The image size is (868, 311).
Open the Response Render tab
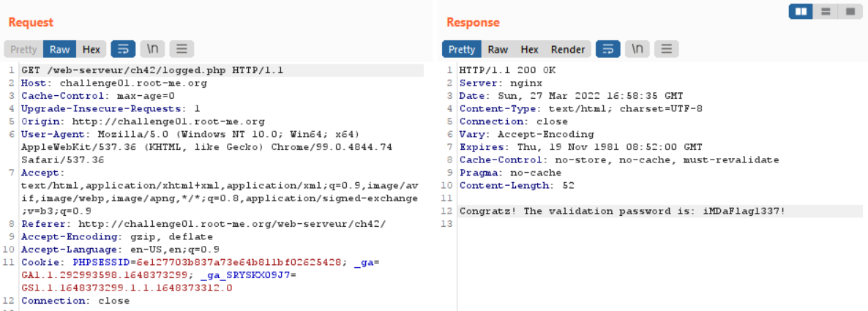click(568, 49)
